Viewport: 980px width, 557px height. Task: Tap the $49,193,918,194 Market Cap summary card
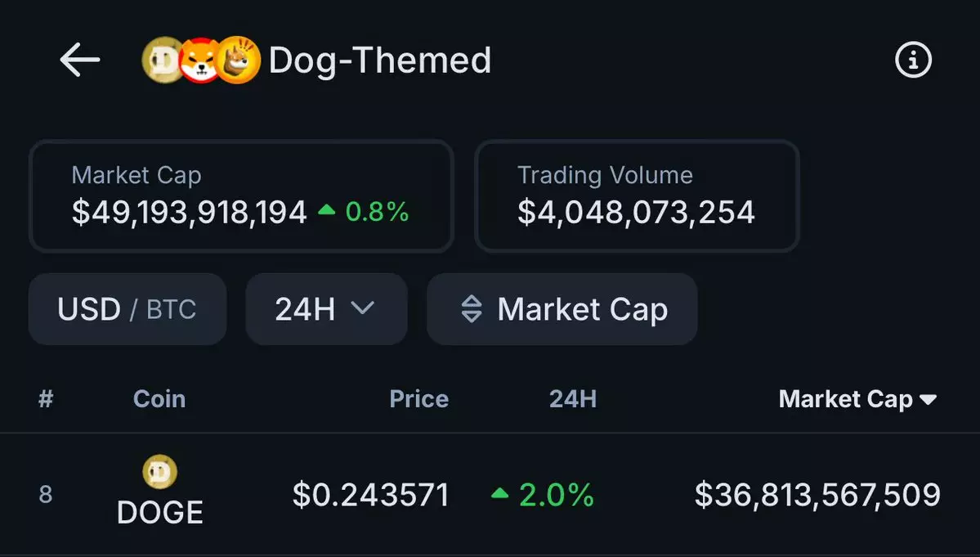click(x=240, y=196)
